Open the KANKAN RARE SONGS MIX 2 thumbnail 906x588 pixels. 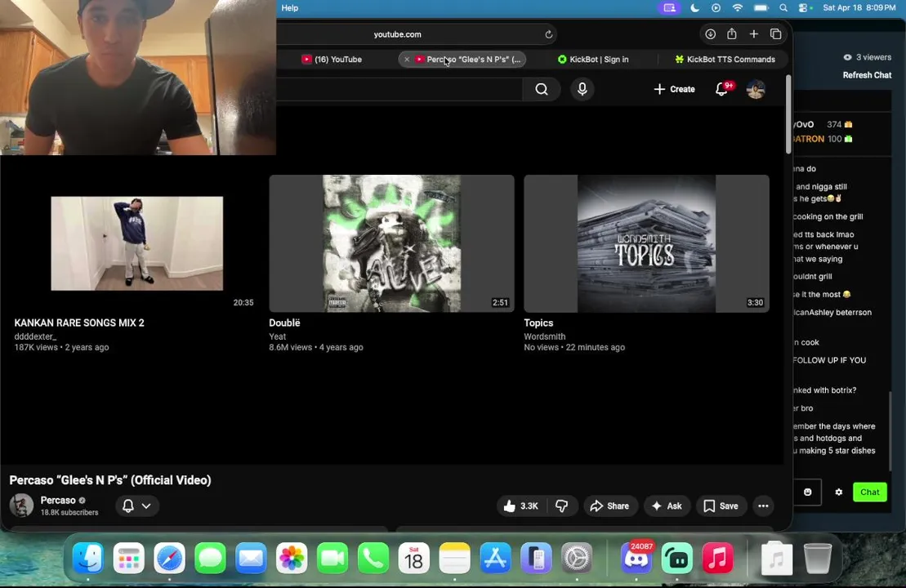[137, 243]
